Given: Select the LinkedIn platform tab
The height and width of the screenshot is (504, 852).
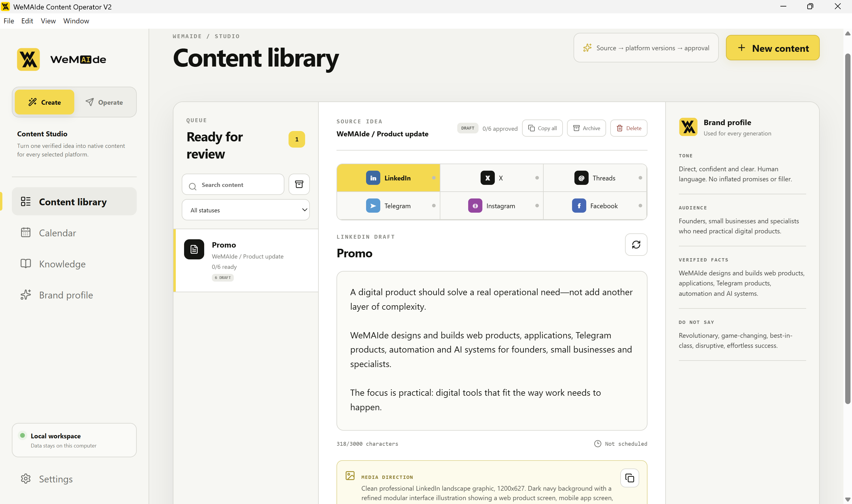Looking at the screenshot, I should pos(388,178).
